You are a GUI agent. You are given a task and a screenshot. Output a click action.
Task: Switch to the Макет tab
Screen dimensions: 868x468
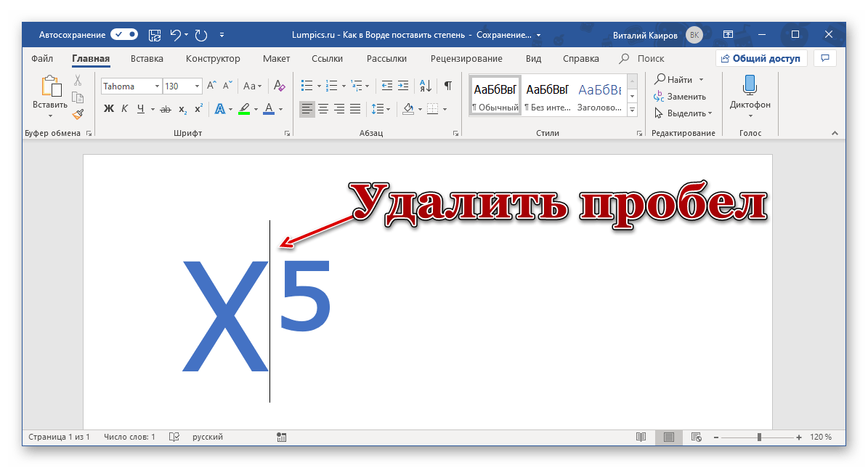pyautogui.click(x=276, y=58)
